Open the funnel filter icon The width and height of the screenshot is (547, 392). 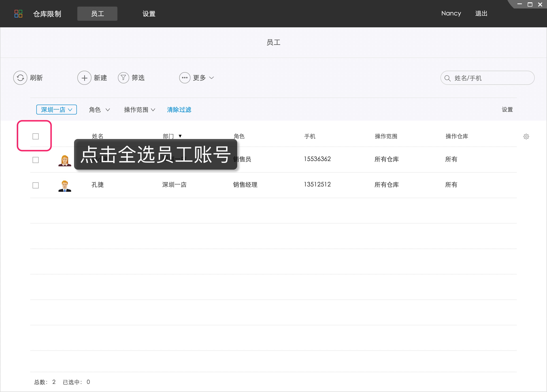(123, 78)
